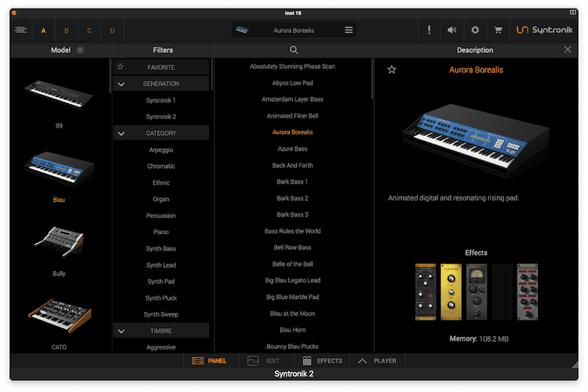
Task: Open the preset menu beside Aurora Borealis
Action: click(348, 30)
